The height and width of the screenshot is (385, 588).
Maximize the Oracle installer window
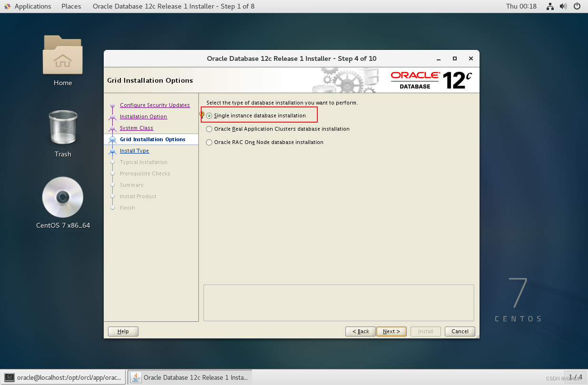455,58
